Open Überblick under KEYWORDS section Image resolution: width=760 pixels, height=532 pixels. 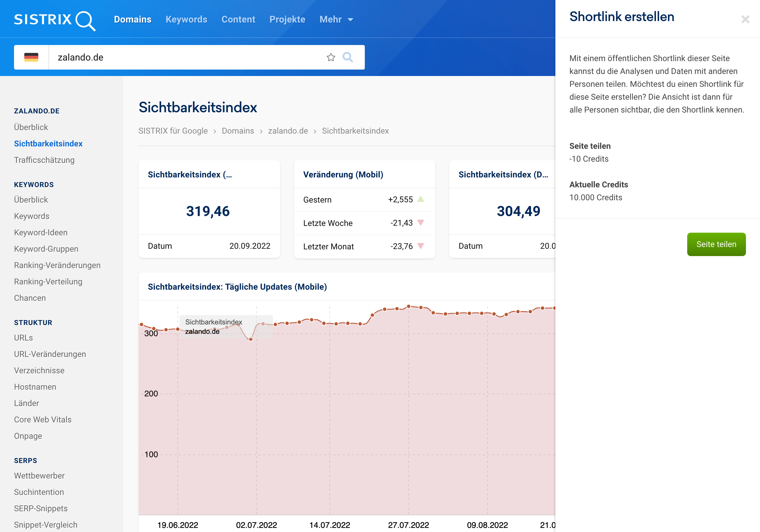click(31, 200)
